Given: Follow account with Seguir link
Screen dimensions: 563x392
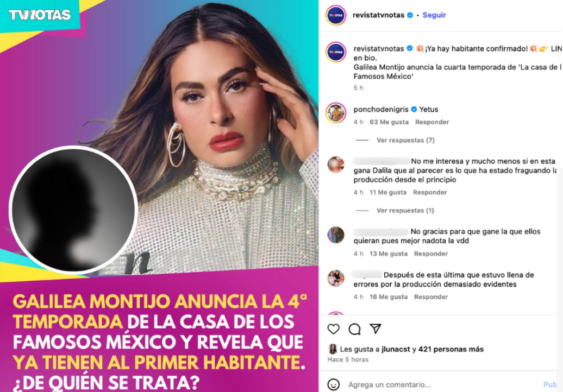Looking at the screenshot, I should (x=434, y=15).
